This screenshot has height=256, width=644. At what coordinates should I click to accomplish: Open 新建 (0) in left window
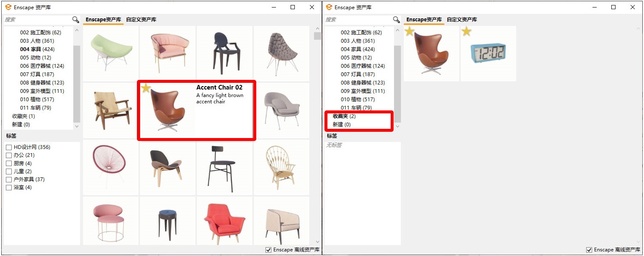21,125
